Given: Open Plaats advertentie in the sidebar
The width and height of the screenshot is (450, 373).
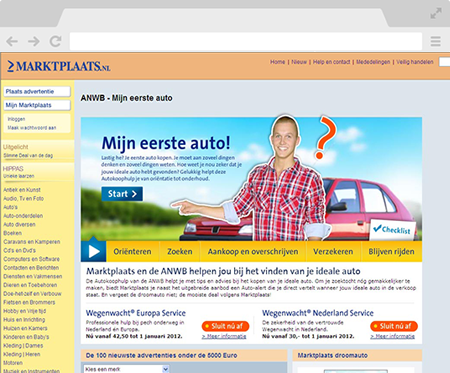Looking at the screenshot, I should 37,91.
